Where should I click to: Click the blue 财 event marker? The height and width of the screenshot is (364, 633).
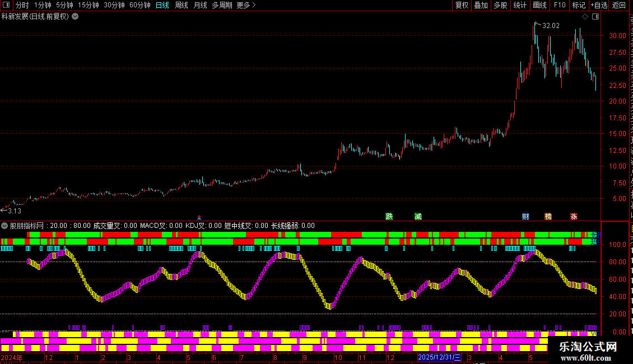point(525,216)
